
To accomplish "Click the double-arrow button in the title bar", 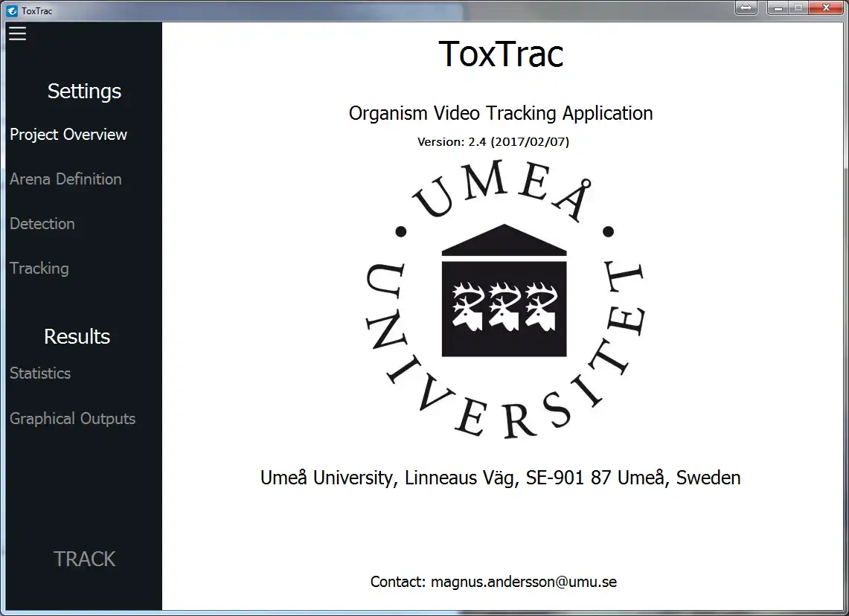I will [746, 7].
